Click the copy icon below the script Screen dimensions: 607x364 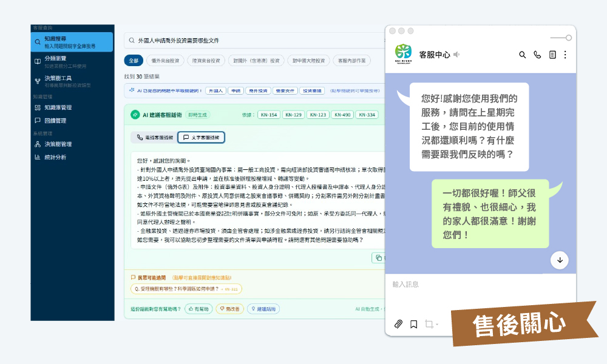coord(379,258)
